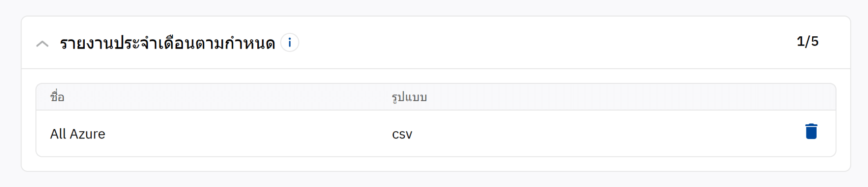Remove the csv report using trash icon
This screenshot has height=187, width=868.
(x=811, y=131)
